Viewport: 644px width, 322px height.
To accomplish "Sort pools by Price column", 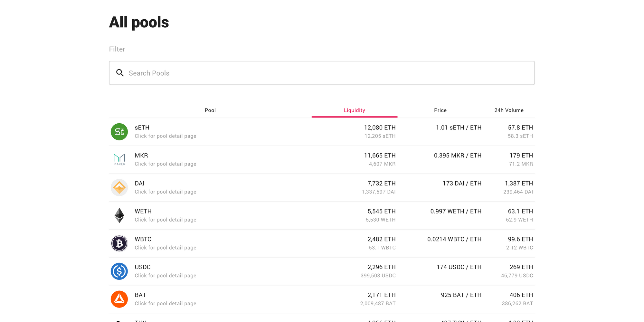I will [440, 110].
